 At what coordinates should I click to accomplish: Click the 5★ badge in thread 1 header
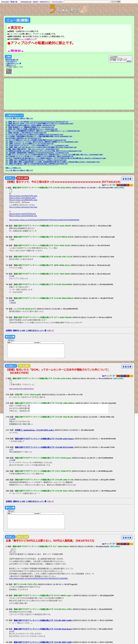pyautogui.click(x=131, y=185)
